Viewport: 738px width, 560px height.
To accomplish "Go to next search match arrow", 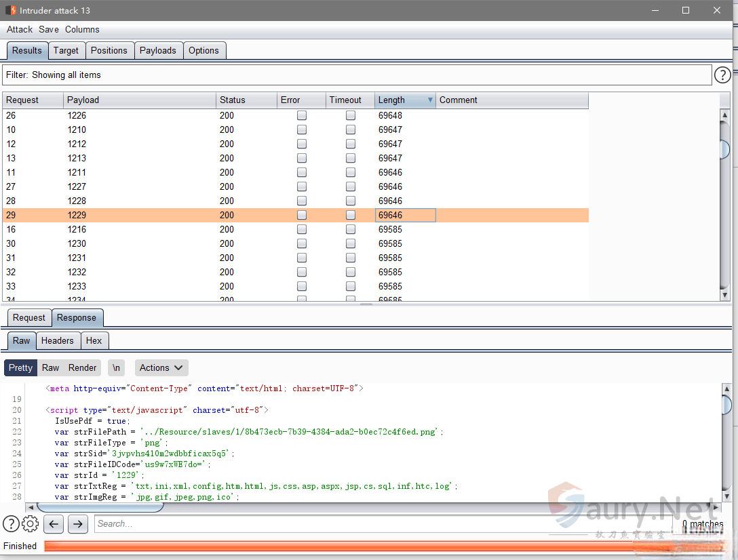I will (78, 523).
